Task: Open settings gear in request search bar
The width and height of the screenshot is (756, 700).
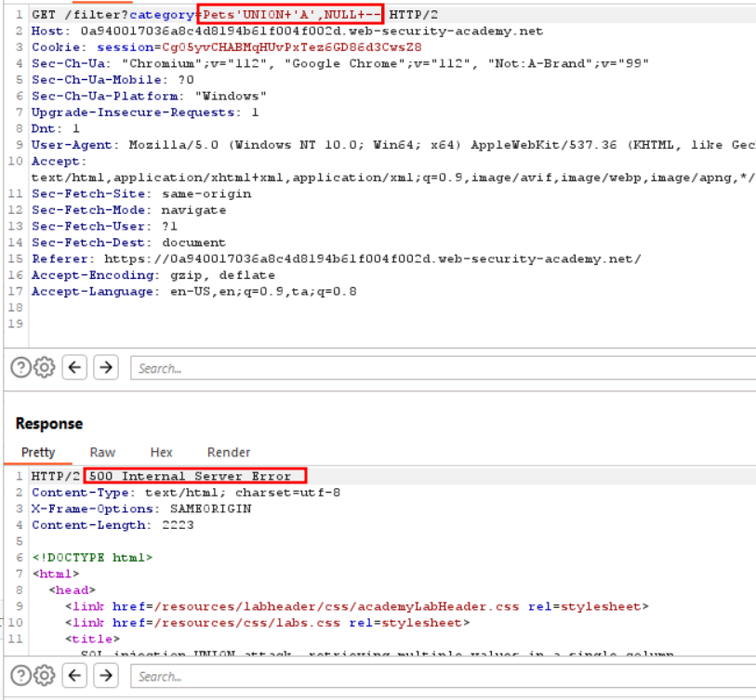Action: coord(45,368)
